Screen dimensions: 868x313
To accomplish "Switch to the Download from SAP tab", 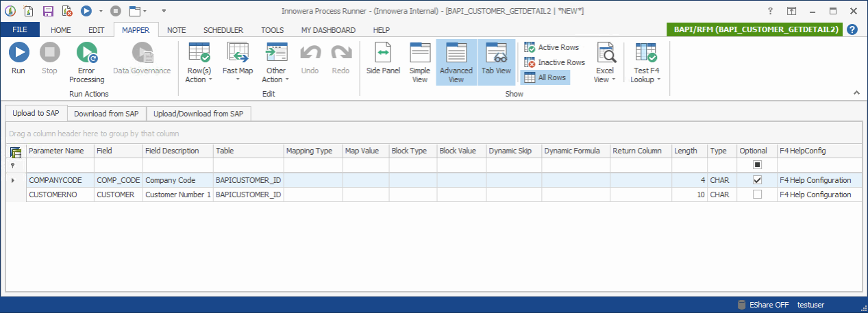I will [106, 114].
